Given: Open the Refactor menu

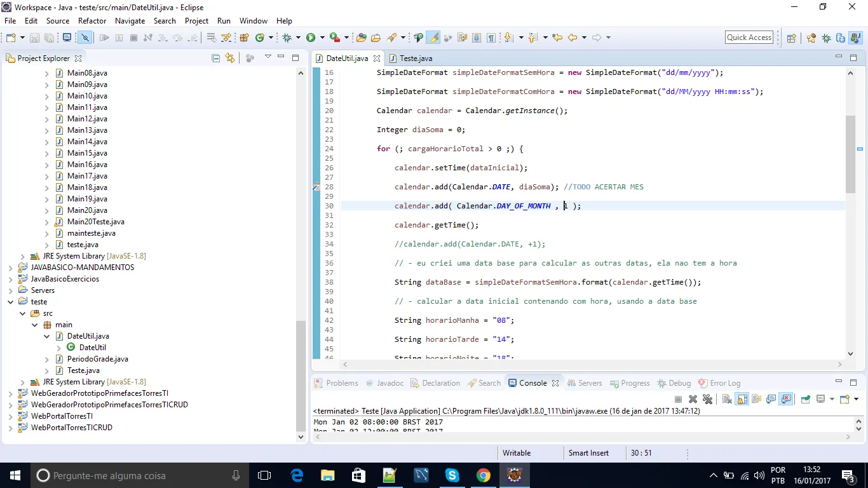Looking at the screenshot, I should point(92,21).
